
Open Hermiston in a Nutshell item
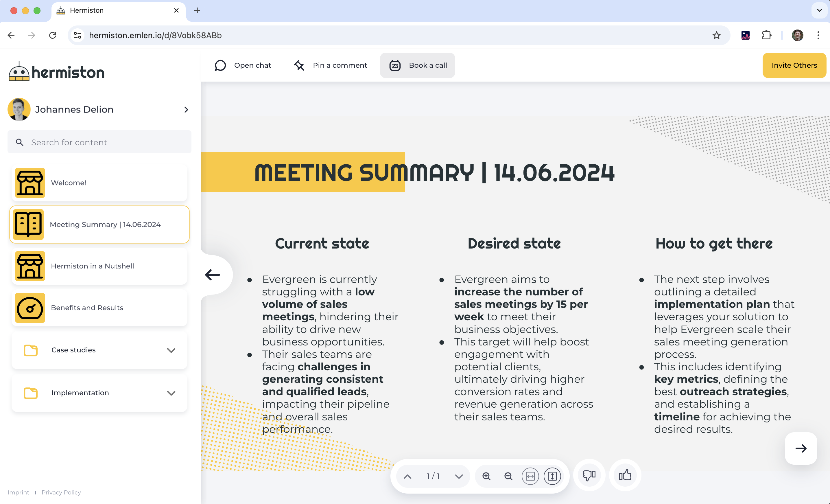click(x=99, y=266)
